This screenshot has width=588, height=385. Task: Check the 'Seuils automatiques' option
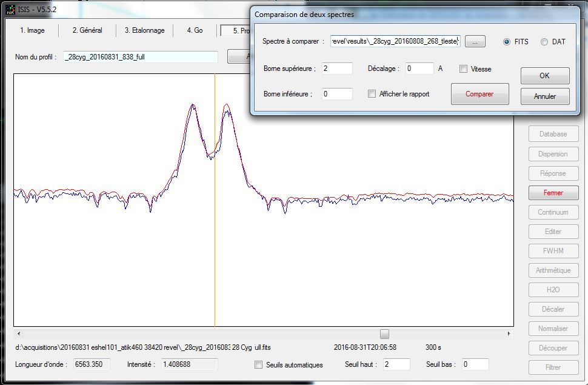coord(259,365)
